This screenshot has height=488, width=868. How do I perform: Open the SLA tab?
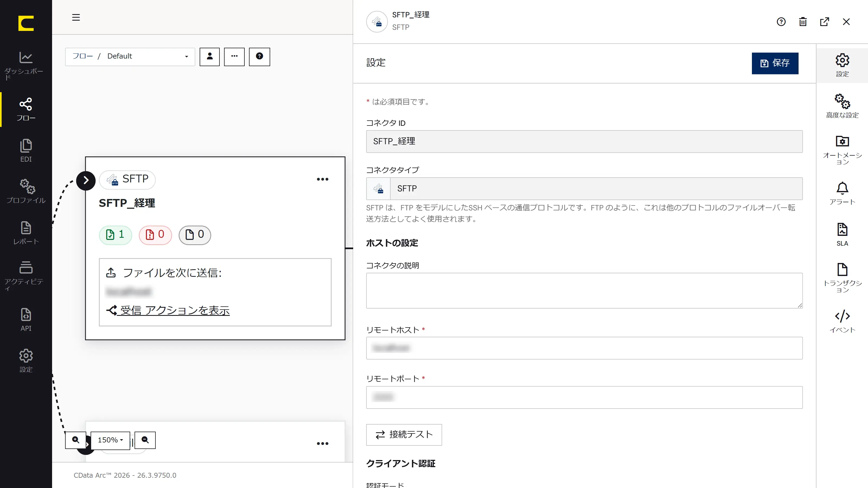(842, 235)
